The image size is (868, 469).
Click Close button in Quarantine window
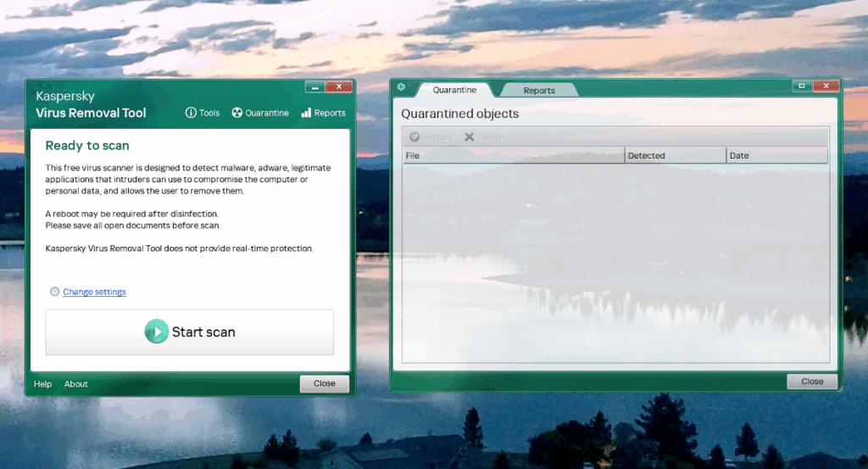pyautogui.click(x=812, y=381)
